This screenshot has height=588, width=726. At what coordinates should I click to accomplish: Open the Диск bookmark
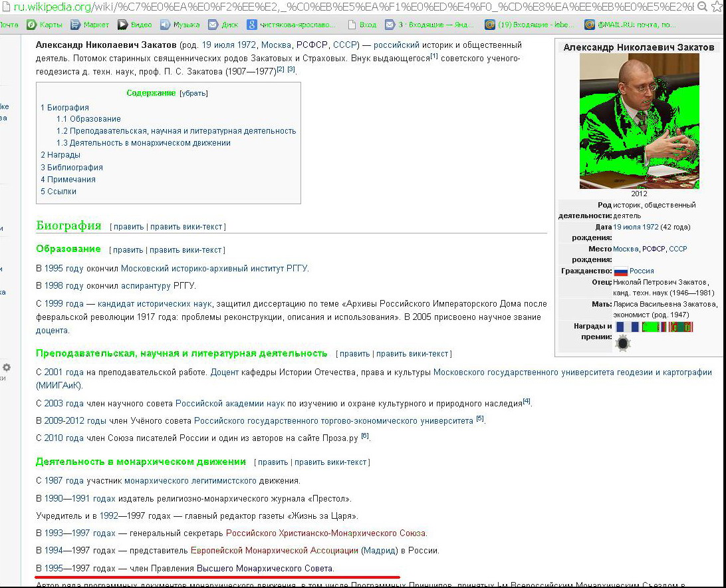pos(223,25)
